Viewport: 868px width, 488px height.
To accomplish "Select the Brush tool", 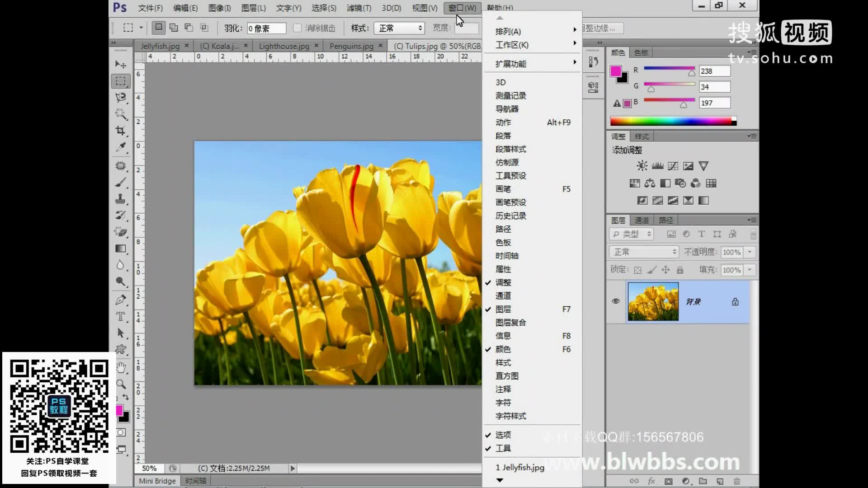I will point(120,183).
